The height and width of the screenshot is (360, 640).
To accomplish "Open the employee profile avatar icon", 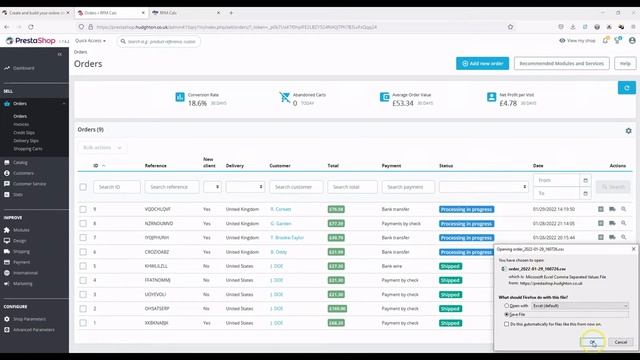I will point(632,40).
